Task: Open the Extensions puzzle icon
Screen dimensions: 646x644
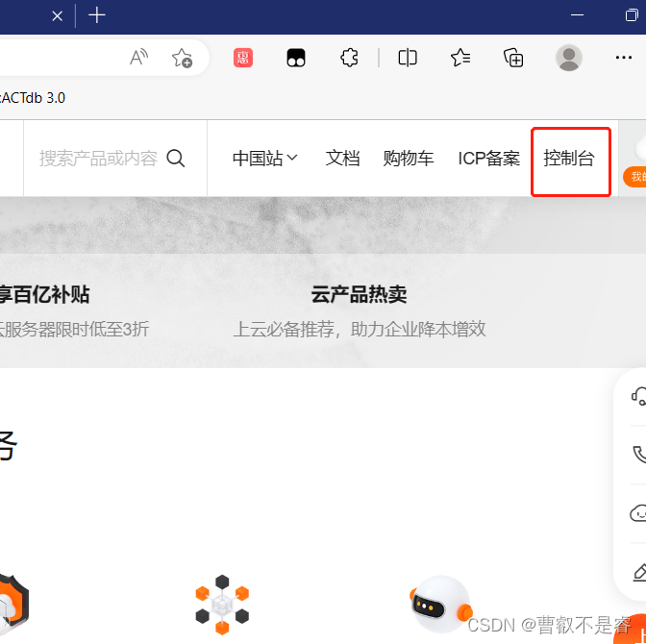Action: click(x=349, y=58)
